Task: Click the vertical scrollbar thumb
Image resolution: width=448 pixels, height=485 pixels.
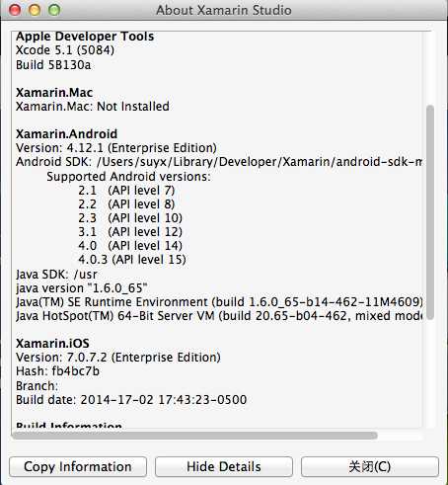Action: tap(430, 212)
